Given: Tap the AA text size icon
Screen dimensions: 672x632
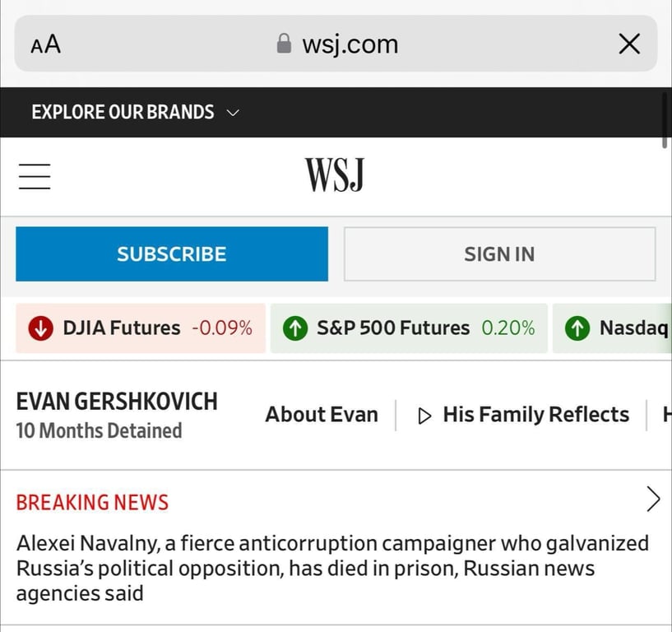Looking at the screenshot, I should [x=46, y=44].
